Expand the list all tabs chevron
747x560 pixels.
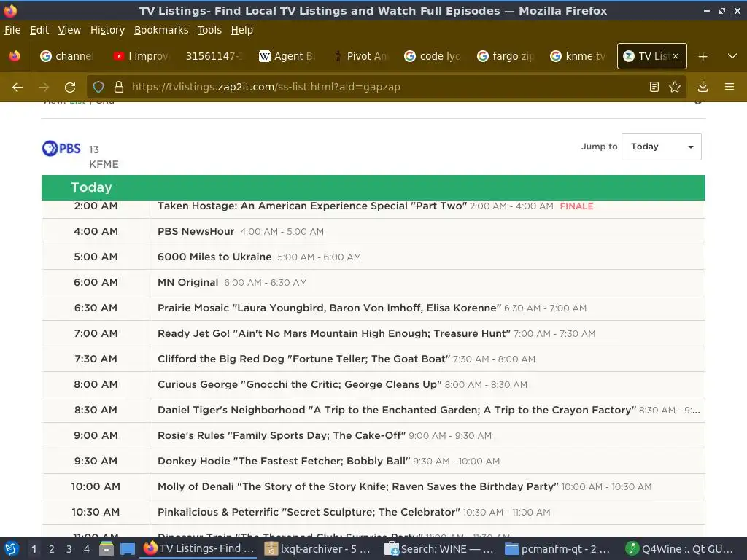click(x=732, y=56)
